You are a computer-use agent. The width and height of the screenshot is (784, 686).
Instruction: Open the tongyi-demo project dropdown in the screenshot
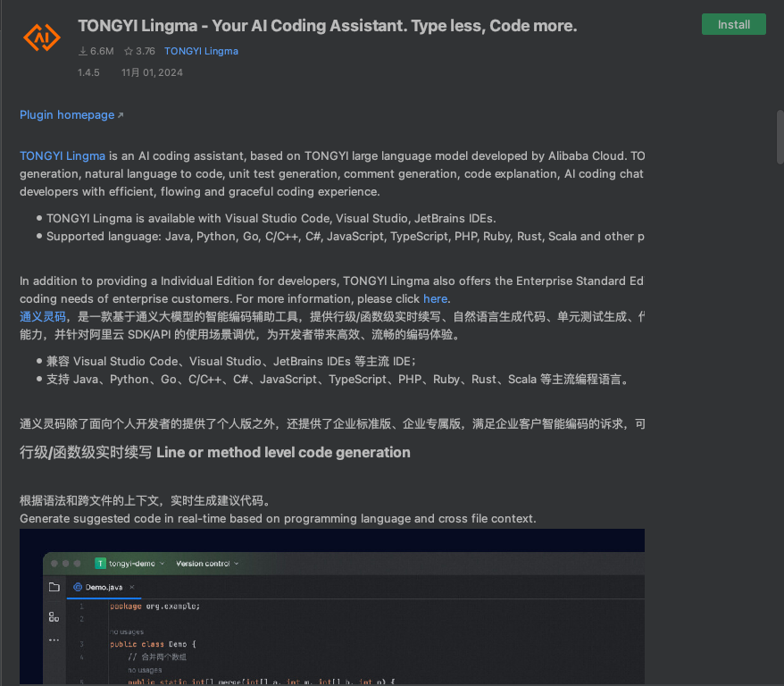(x=130, y=564)
